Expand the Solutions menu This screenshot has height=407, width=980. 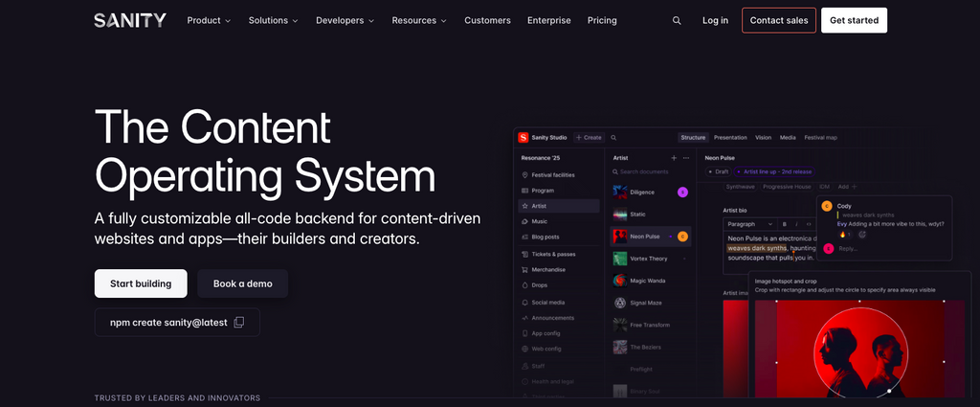[x=273, y=21]
